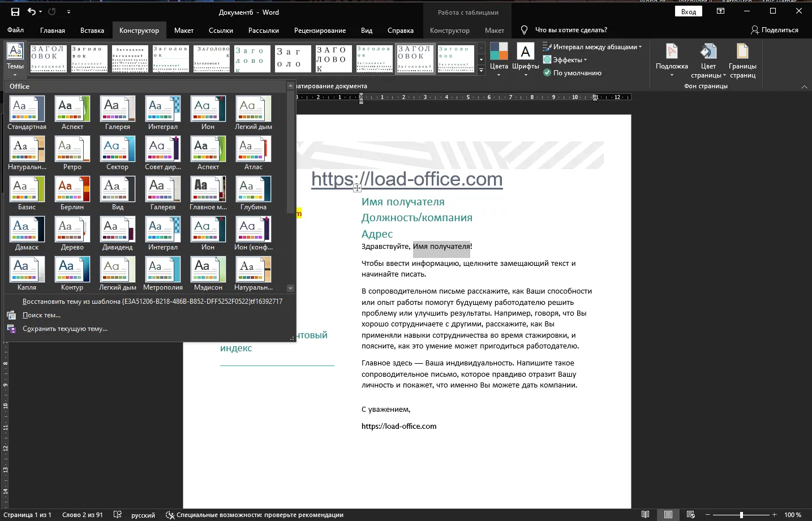Image resolution: width=812 pixels, height=521 pixels.
Task: Switch to the Вставка tab
Action: (x=92, y=31)
